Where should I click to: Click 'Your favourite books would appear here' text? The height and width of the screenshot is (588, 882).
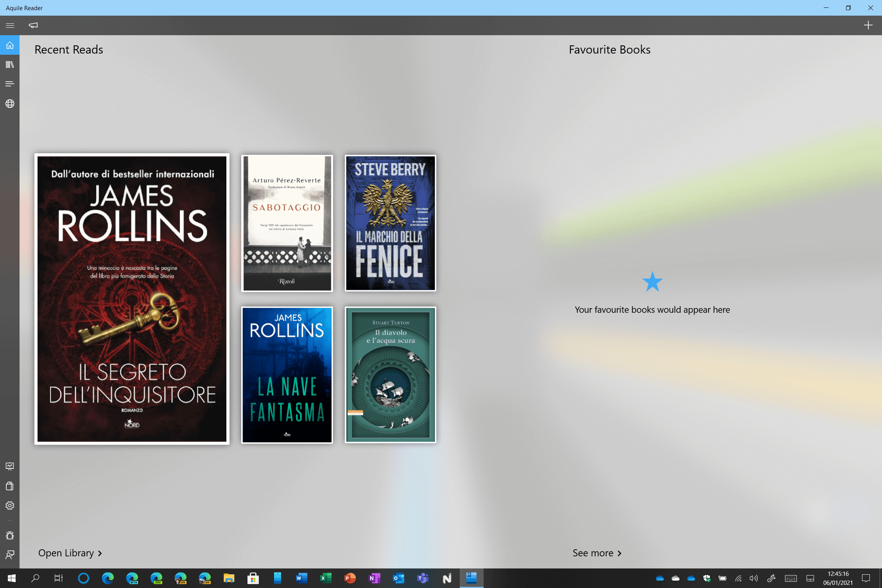652,310
